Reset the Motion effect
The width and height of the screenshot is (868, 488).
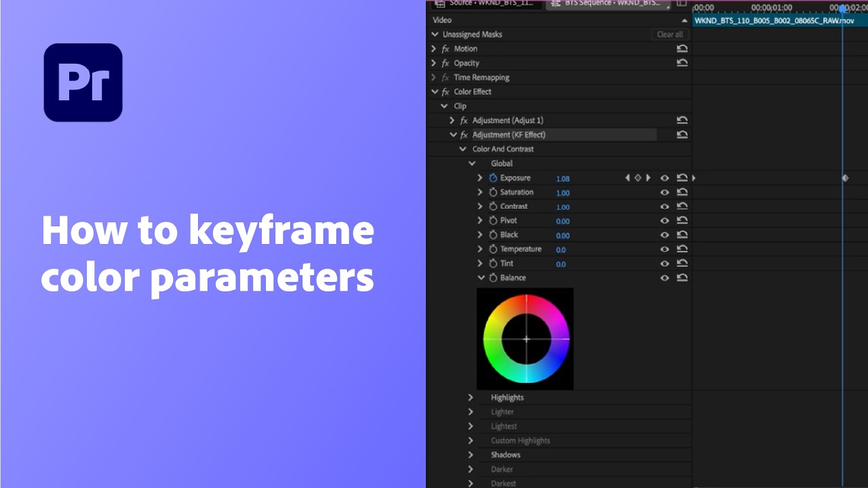[x=682, y=49]
